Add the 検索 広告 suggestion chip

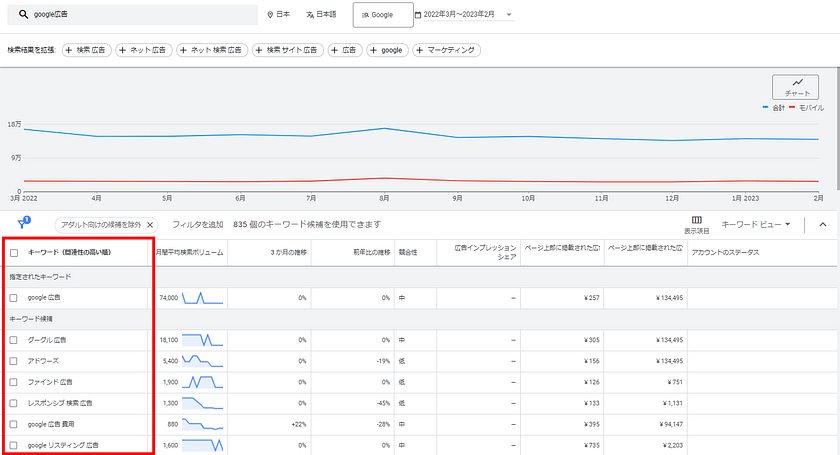87,50
